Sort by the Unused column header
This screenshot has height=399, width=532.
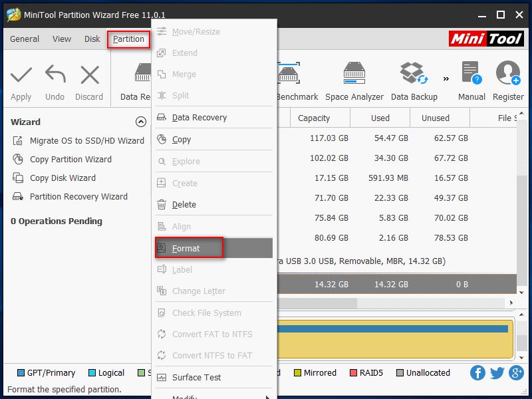pyautogui.click(x=440, y=118)
